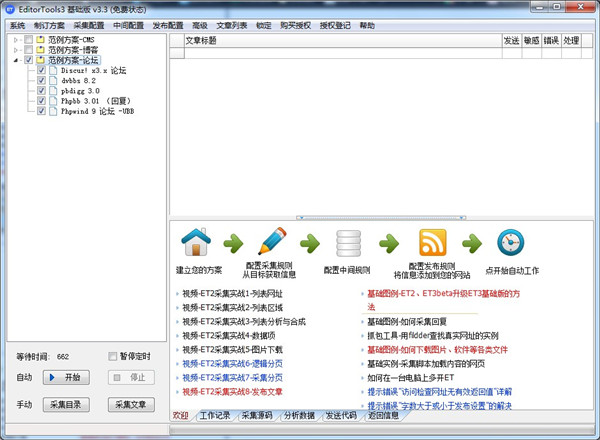Uncheck the Phpbb 3.01 checkbox

[x=41, y=101]
